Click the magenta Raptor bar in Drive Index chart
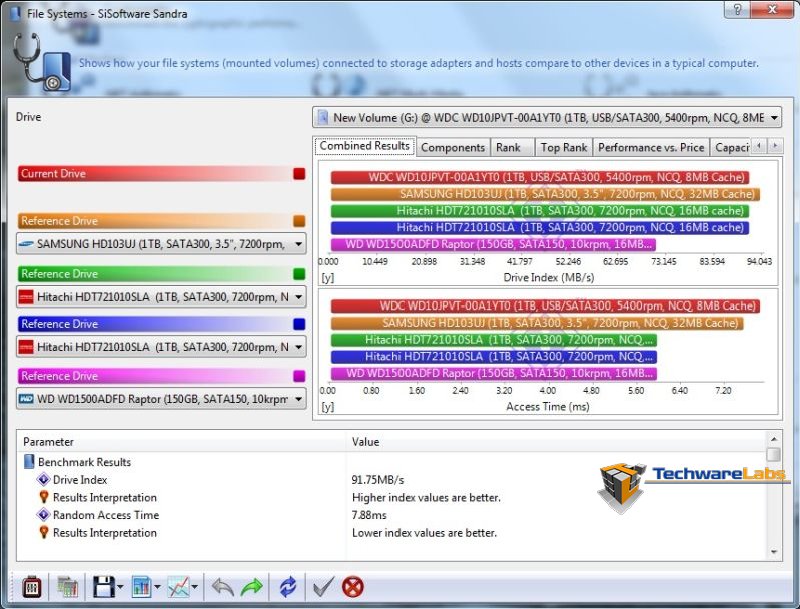 pyautogui.click(x=493, y=244)
